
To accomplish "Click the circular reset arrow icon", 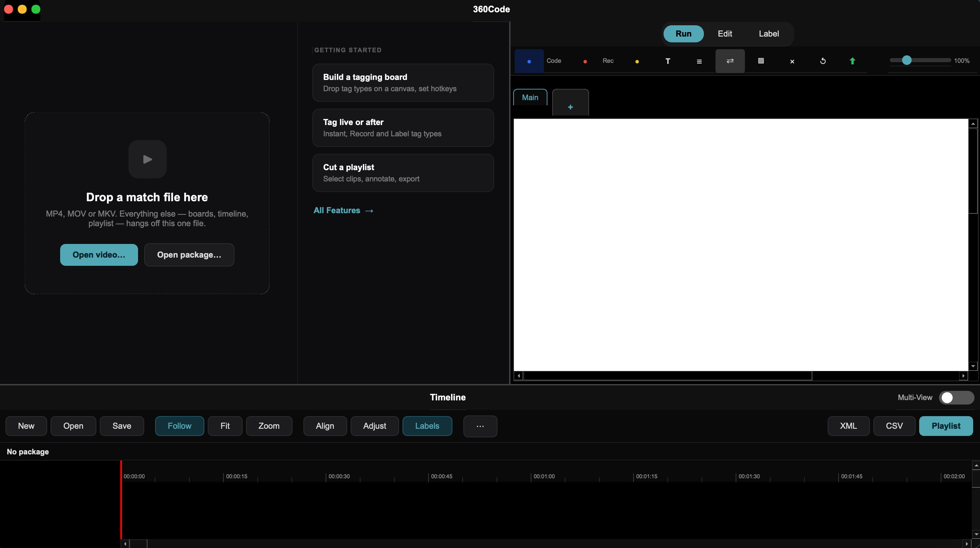I will 823,61.
